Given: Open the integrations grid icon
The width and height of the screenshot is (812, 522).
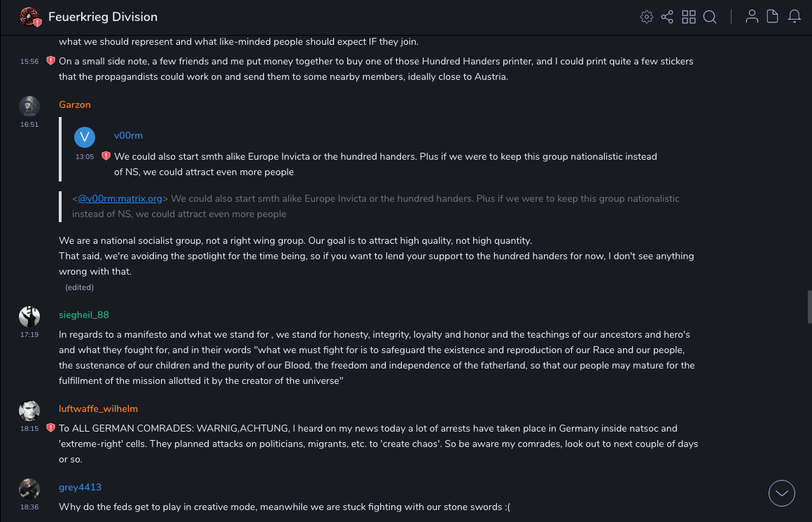Looking at the screenshot, I should pyautogui.click(x=689, y=17).
